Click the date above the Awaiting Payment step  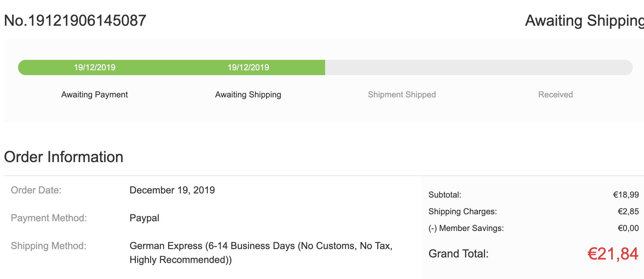94,67
